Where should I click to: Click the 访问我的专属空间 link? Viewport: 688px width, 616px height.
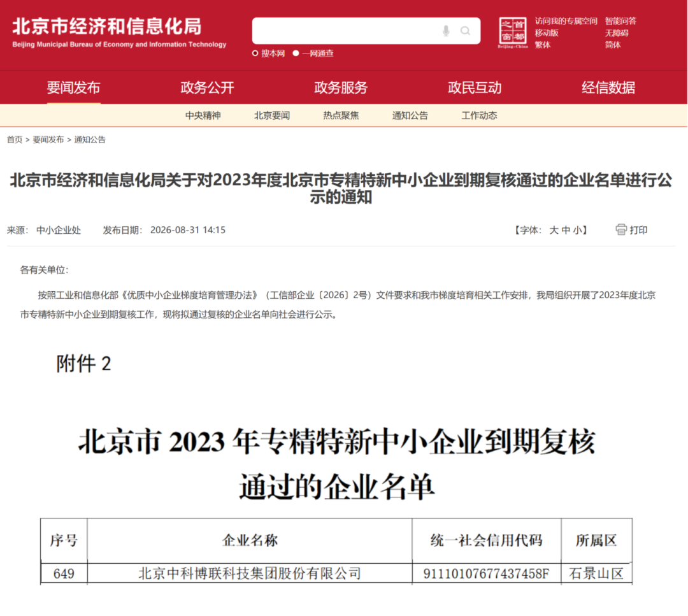coord(566,21)
